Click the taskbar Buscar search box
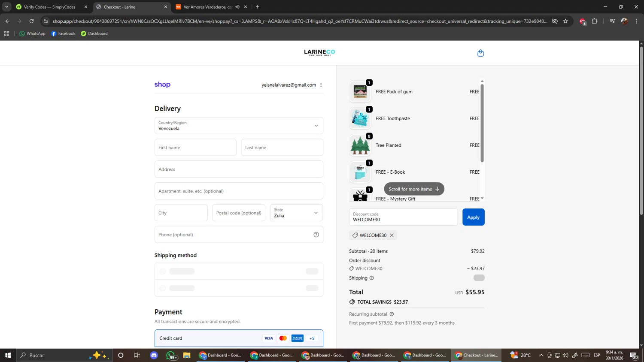This screenshot has width=644, height=362. 64,355
